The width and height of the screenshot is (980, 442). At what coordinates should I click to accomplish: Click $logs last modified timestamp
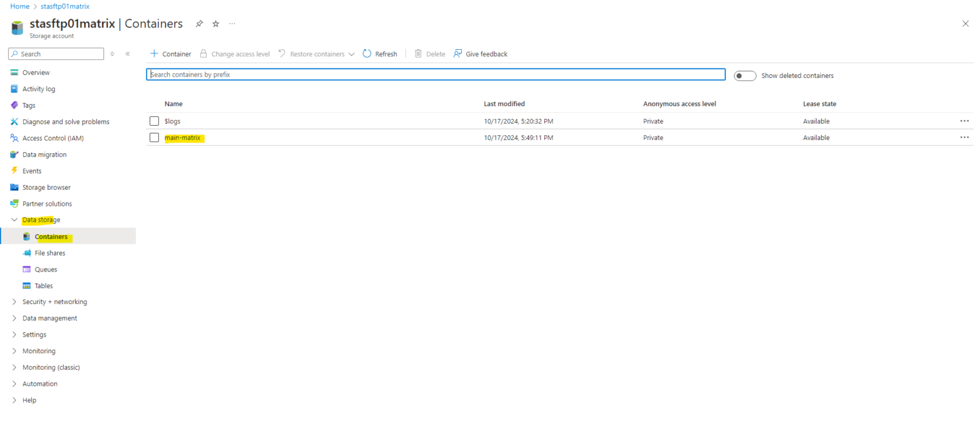point(518,121)
